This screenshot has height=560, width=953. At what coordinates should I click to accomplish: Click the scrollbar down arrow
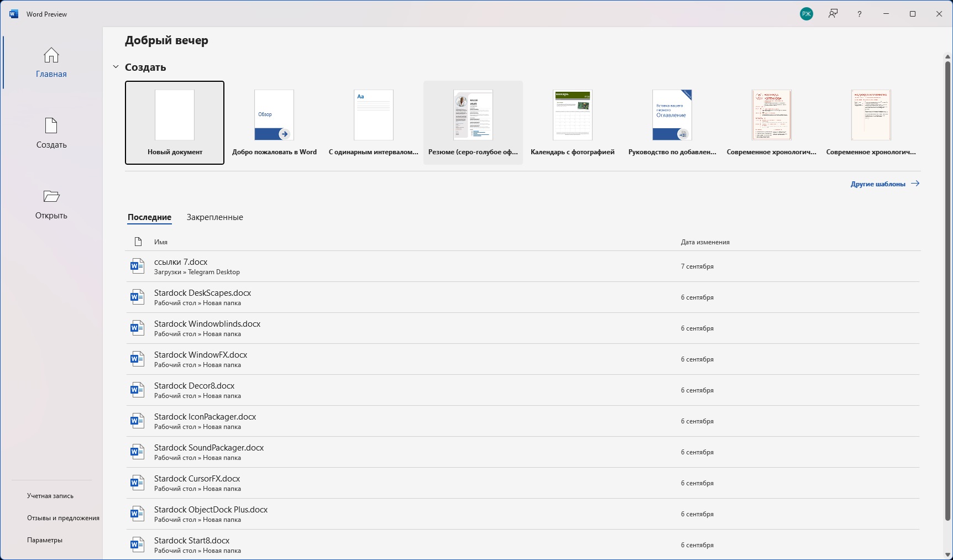click(947, 554)
